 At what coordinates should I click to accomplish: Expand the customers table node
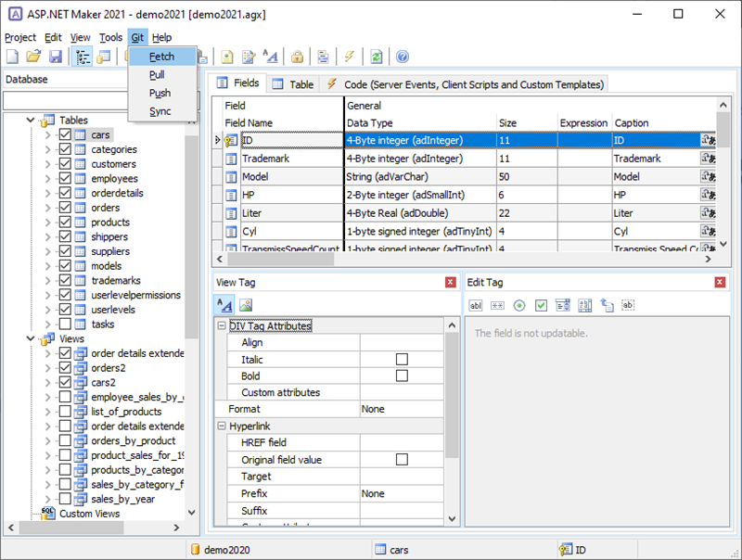click(x=48, y=164)
